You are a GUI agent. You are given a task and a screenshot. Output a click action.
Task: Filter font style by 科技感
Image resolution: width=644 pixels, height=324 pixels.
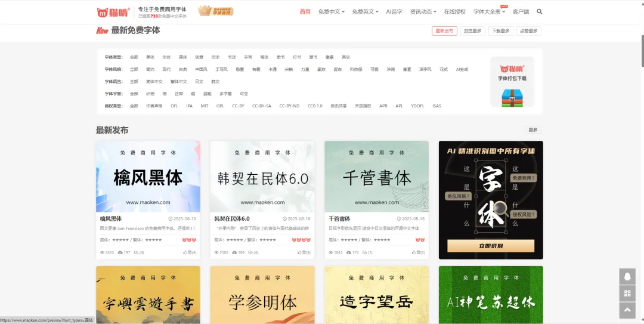(x=356, y=69)
